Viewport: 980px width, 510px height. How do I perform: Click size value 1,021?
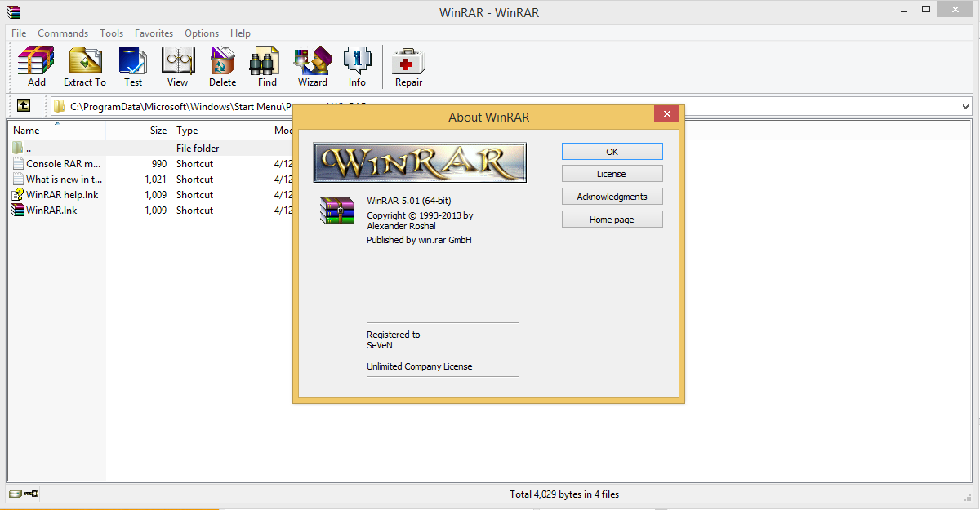click(156, 180)
